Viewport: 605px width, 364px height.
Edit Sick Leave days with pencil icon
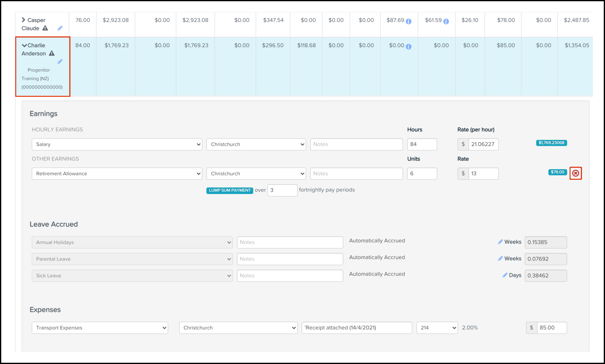tap(505, 275)
